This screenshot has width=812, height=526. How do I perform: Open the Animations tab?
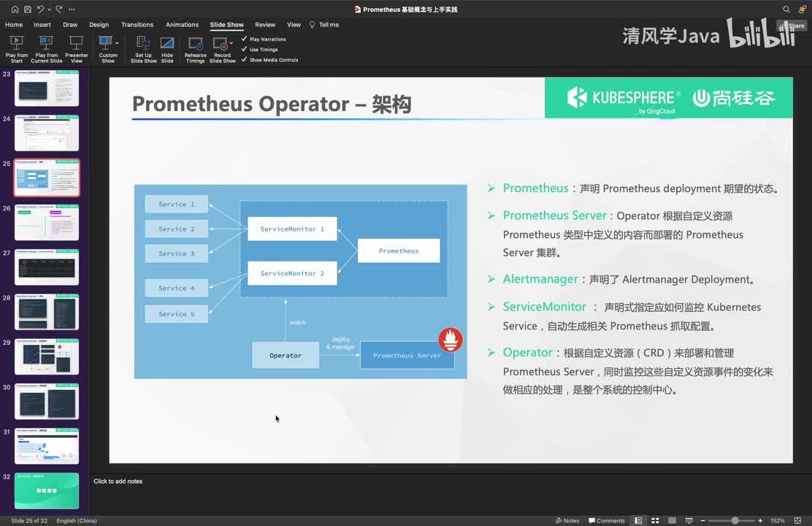point(183,25)
